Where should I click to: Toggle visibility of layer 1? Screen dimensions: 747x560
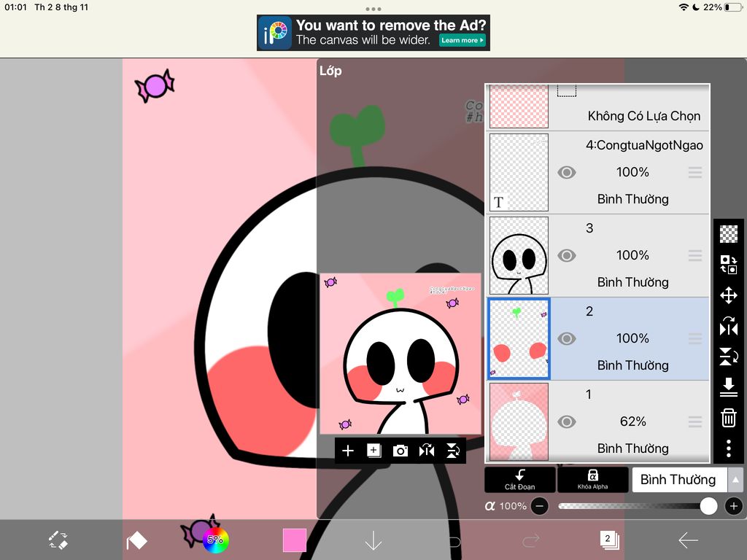pos(566,422)
